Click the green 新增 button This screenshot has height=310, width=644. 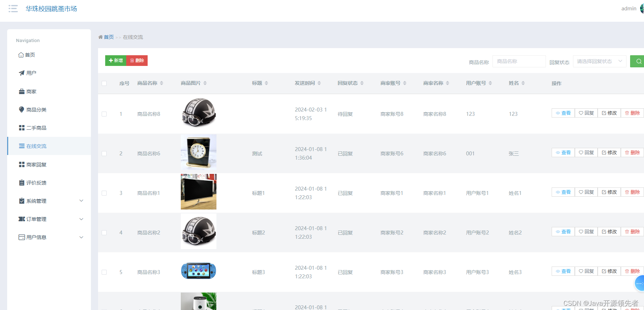[116, 61]
